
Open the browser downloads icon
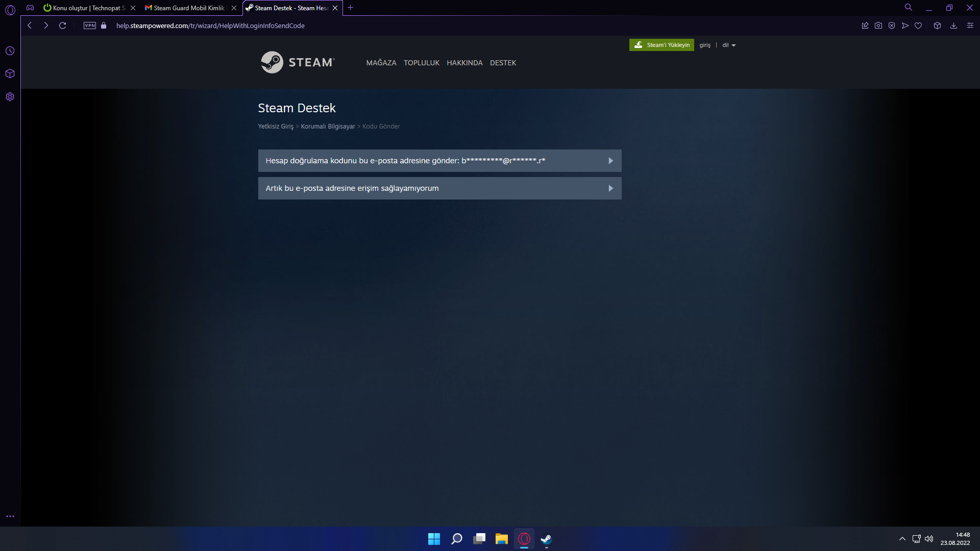[x=953, y=26]
